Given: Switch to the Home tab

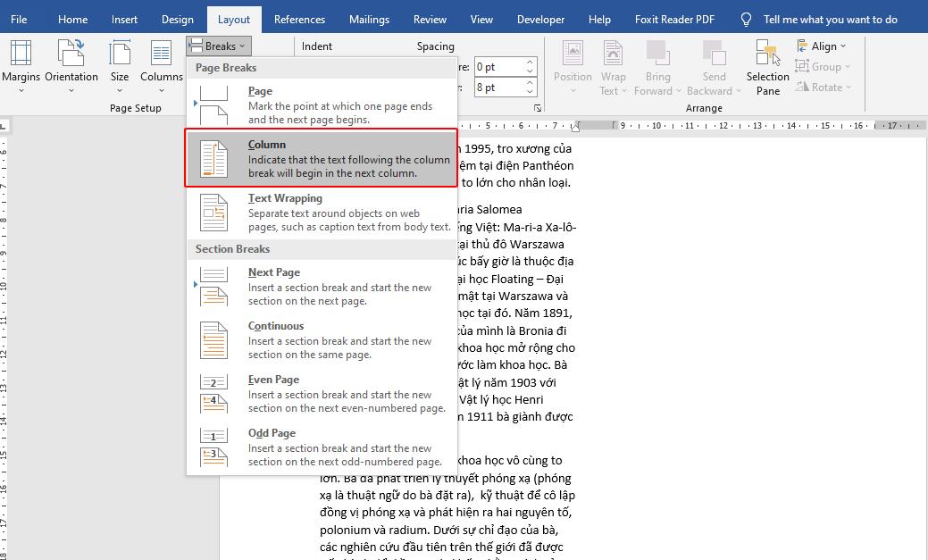Looking at the screenshot, I should (x=72, y=18).
